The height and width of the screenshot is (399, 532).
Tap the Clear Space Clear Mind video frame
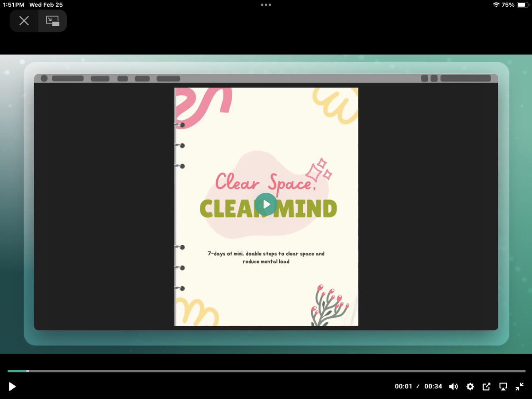[266, 204]
